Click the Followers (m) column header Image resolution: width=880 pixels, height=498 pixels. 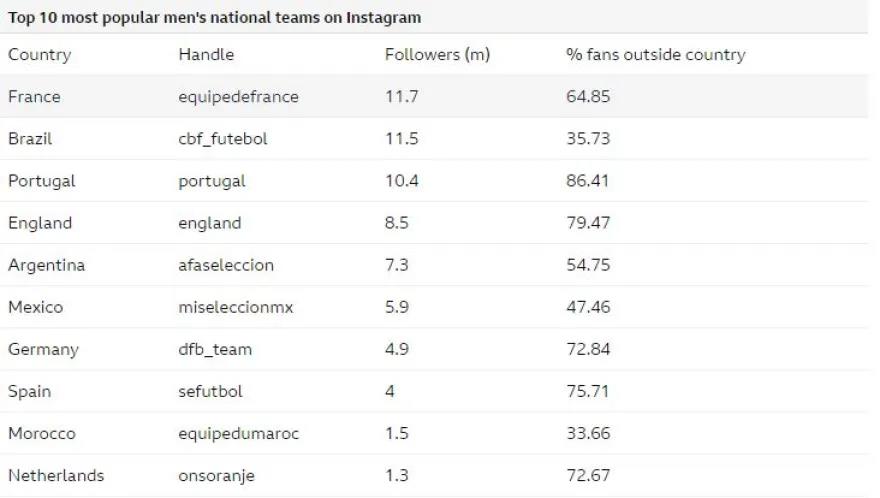pyautogui.click(x=437, y=55)
